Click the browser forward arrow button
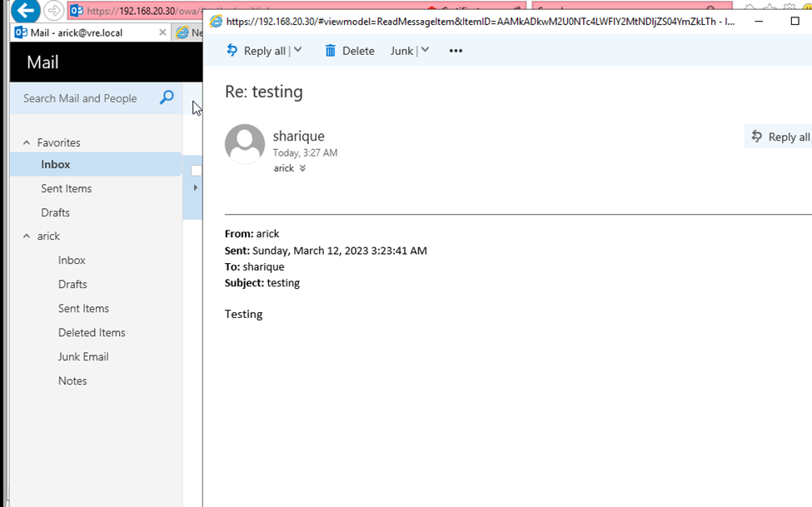This screenshot has width=812, height=507. click(53, 11)
